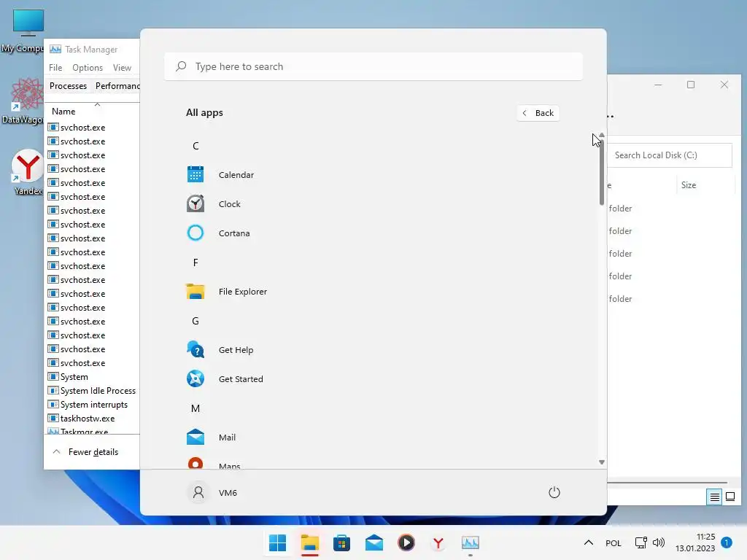Open the volume control in system tray
Viewport: 747px width, 560px height.
[659, 542]
